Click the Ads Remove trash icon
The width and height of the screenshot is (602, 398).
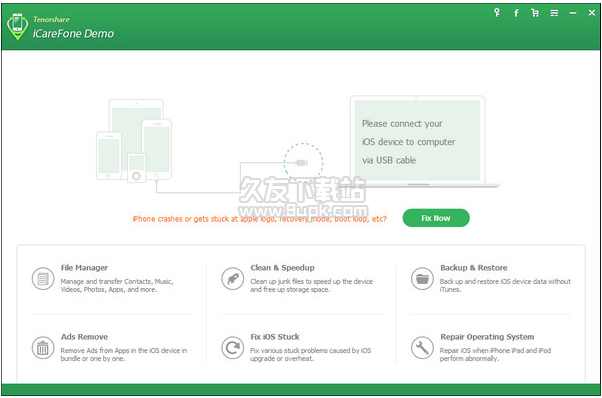pos(43,348)
